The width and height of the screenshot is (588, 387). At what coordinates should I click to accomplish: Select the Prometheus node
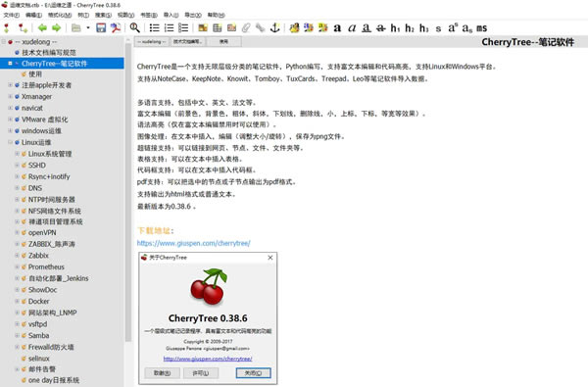click(46, 267)
